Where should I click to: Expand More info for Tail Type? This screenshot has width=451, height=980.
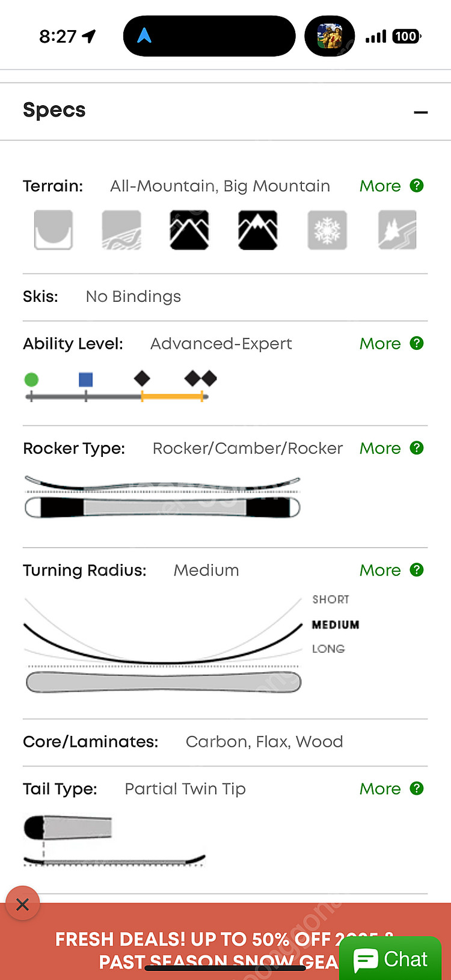[380, 789]
